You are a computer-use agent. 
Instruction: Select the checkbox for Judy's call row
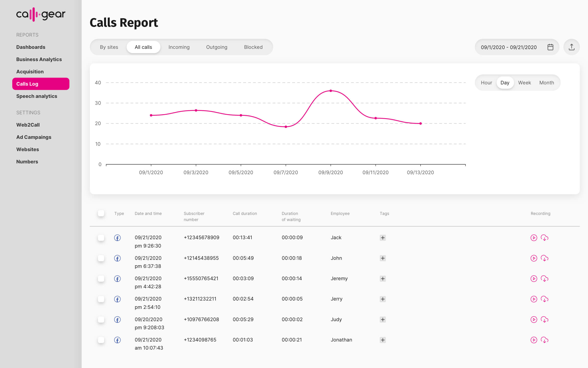coord(101,319)
